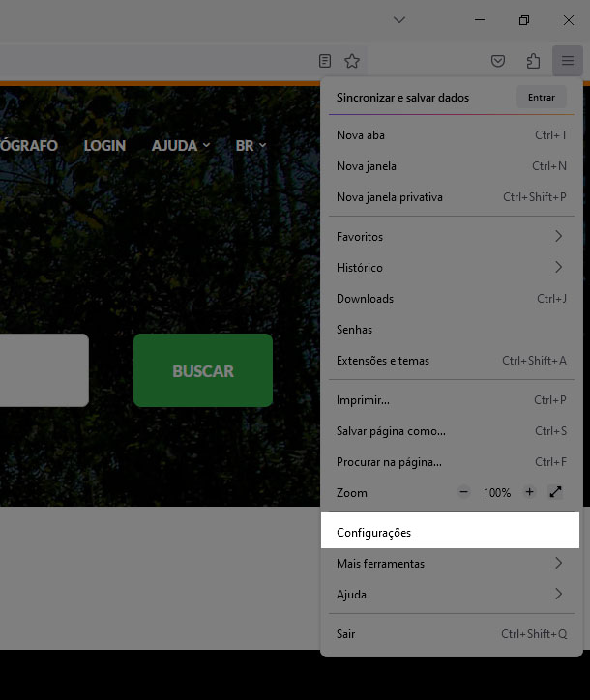Click Entrar to sign in to sync
Viewport: 590px width, 700px height.
pos(542,97)
